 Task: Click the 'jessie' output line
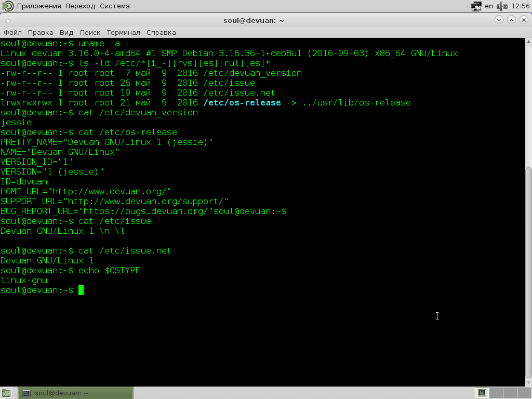[16, 123]
